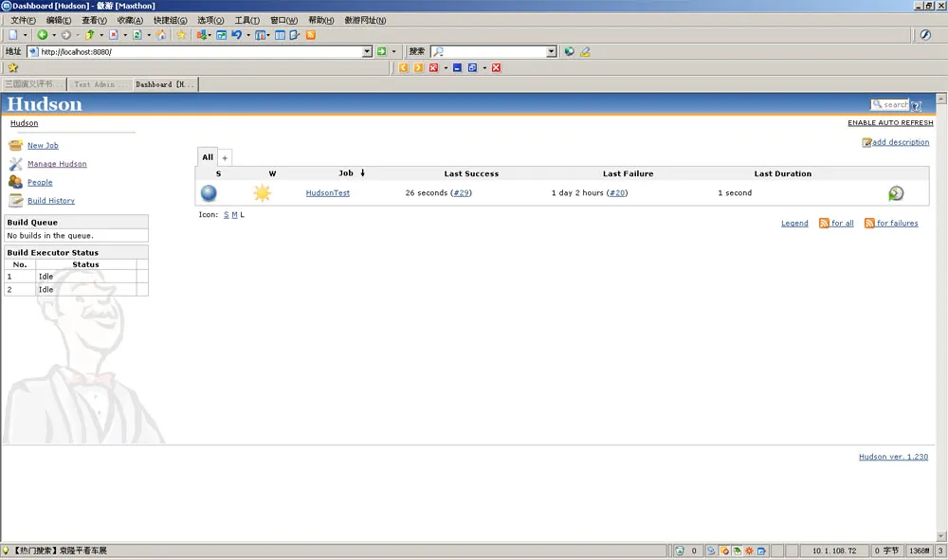Open the browser search box dropdown

(551, 52)
